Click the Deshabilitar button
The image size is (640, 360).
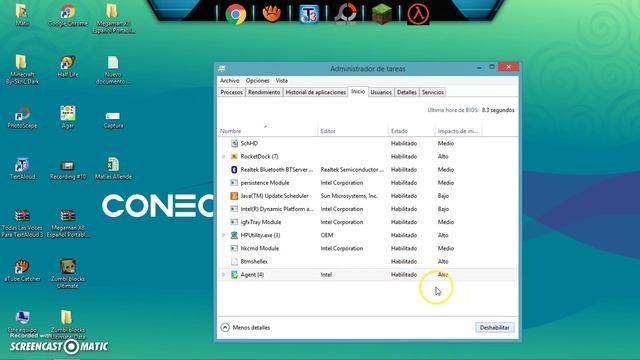click(x=494, y=327)
